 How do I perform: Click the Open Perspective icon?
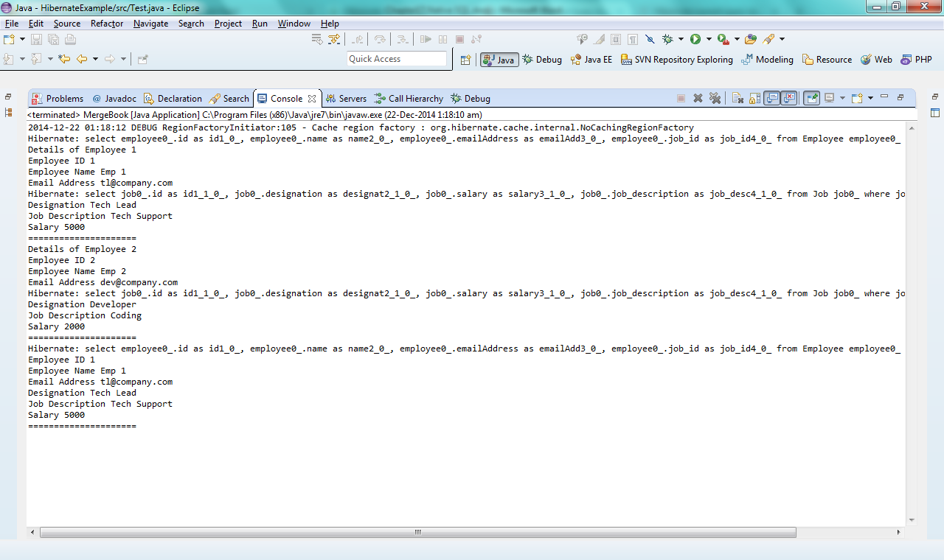point(465,60)
